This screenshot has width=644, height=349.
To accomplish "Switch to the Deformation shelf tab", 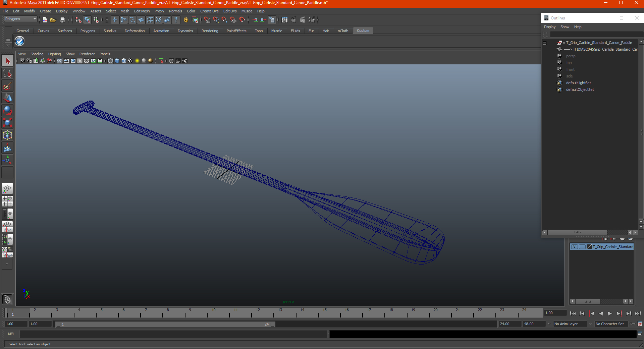I will coord(135,31).
